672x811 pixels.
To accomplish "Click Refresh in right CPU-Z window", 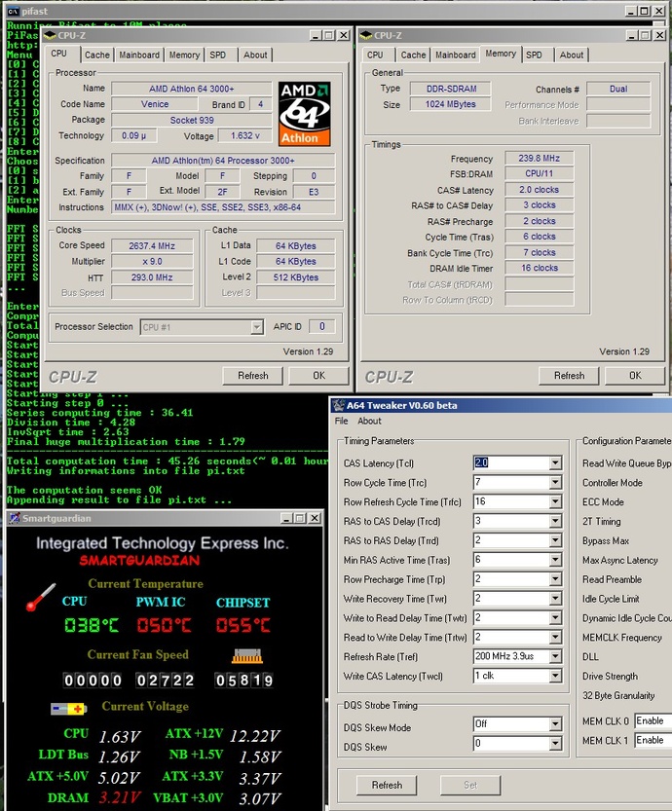I will tap(569, 376).
